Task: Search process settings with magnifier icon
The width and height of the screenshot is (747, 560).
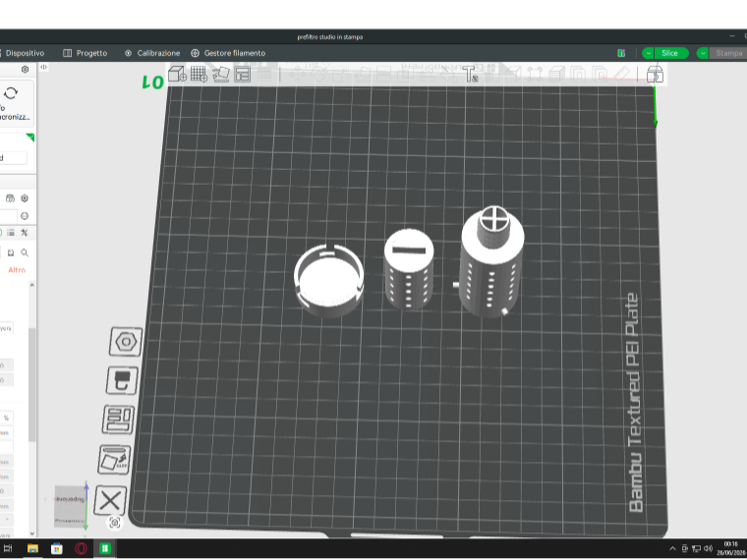Action: pos(25,252)
